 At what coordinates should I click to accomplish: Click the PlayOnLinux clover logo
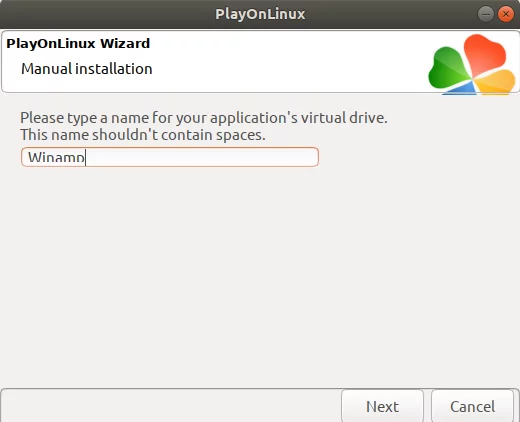coord(472,64)
